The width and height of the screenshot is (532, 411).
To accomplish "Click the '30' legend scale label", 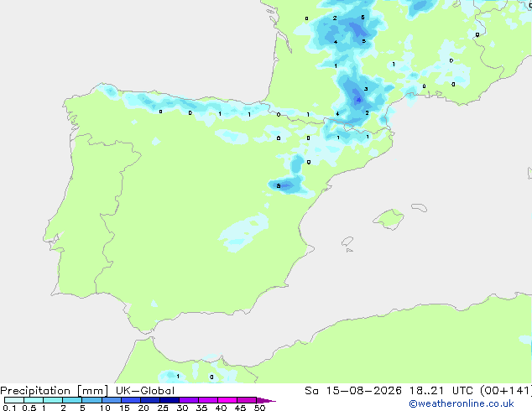I will pyautogui.click(x=182, y=408).
